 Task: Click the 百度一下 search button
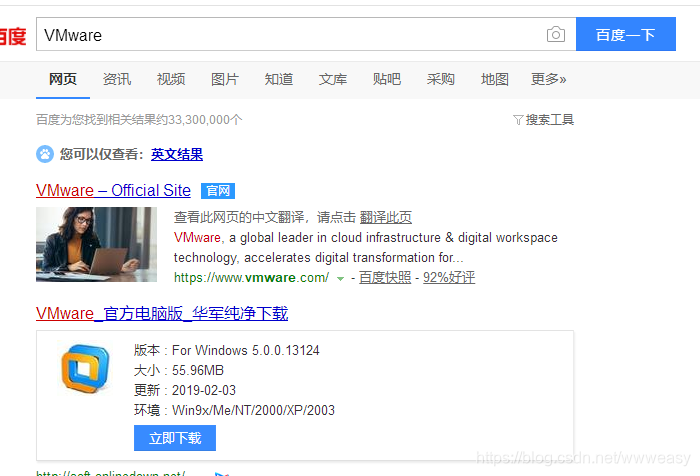point(625,34)
